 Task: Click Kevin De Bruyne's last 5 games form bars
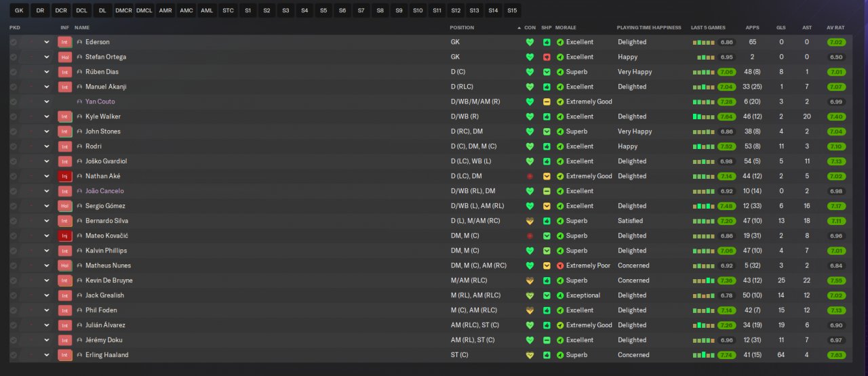click(703, 280)
